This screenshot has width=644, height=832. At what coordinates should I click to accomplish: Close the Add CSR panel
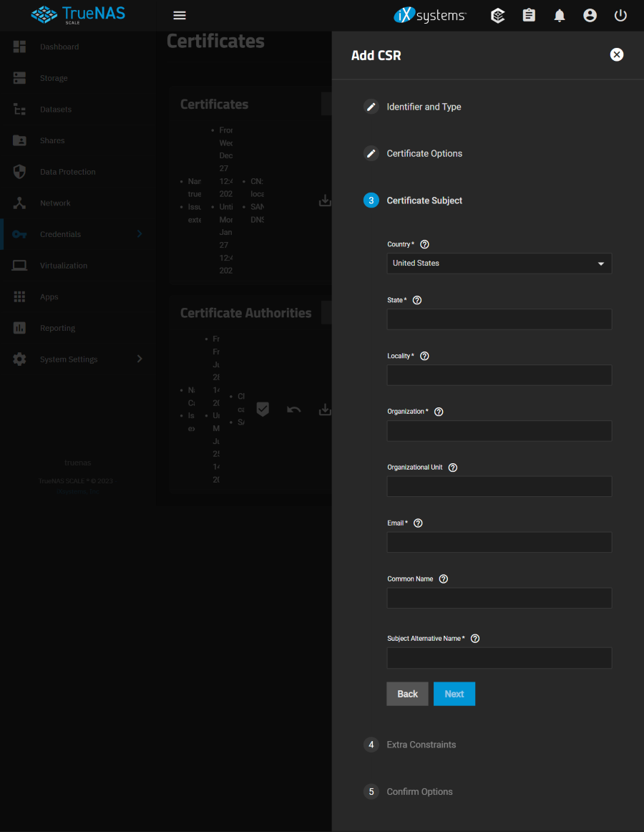[x=617, y=55]
